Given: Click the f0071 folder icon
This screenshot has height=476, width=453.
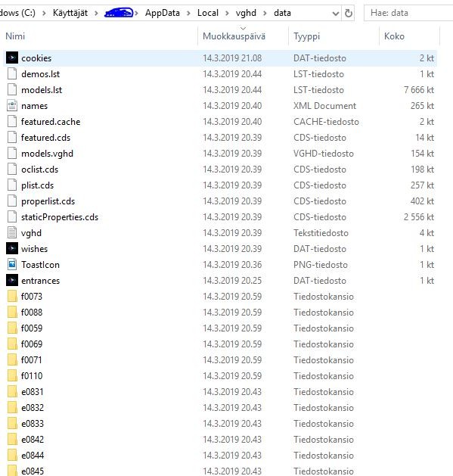Looking at the screenshot, I should pyautogui.click(x=12, y=359).
